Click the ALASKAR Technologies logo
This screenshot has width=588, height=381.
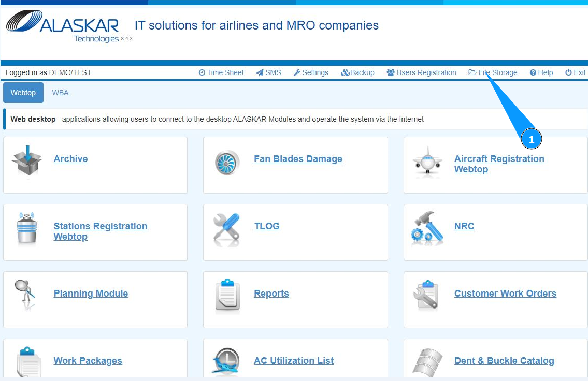click(x=63, y=25)
